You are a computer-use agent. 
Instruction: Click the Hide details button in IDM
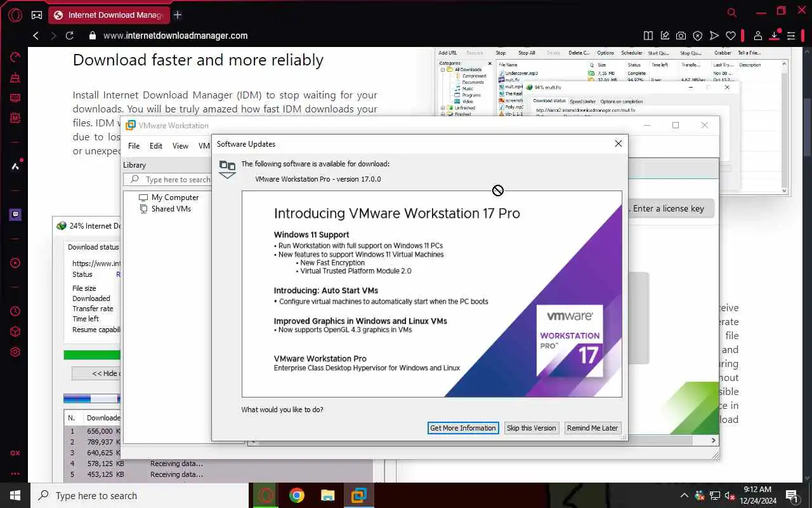coord(96,373)
